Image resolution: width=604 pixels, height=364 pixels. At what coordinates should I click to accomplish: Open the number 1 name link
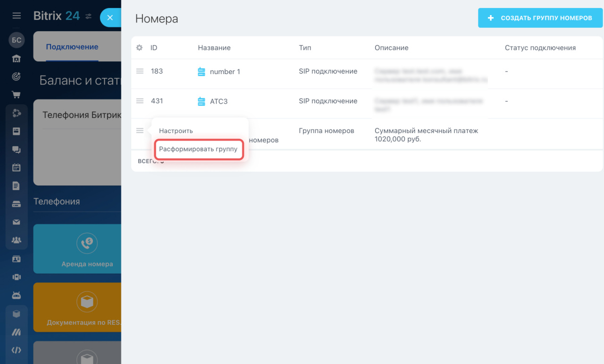[225, 72]
